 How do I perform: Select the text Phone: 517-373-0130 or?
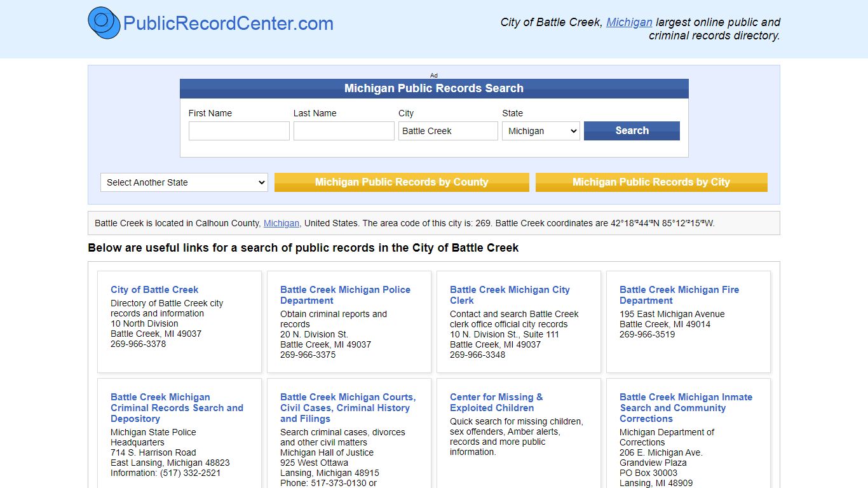pyautogui.click(x=329, y=483)
